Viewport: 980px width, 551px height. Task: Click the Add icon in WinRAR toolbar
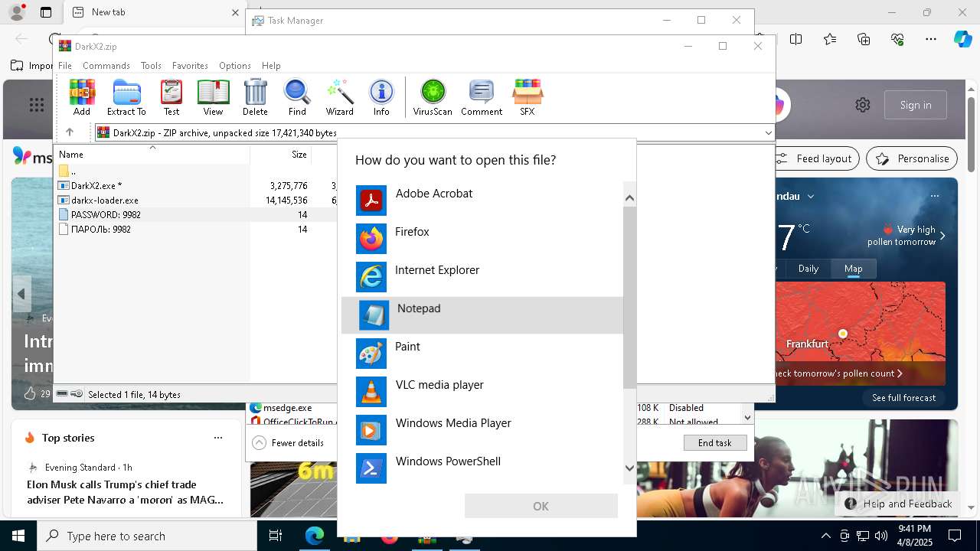pos(82,97)
